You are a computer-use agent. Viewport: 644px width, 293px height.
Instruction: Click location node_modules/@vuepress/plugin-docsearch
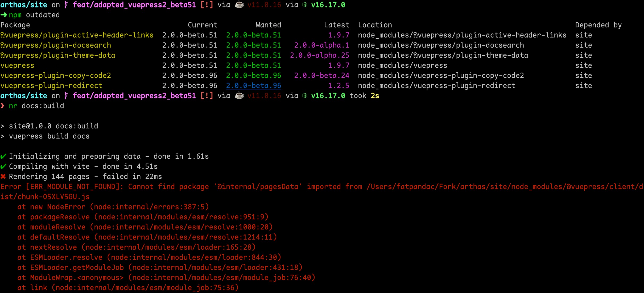[441, 45]
